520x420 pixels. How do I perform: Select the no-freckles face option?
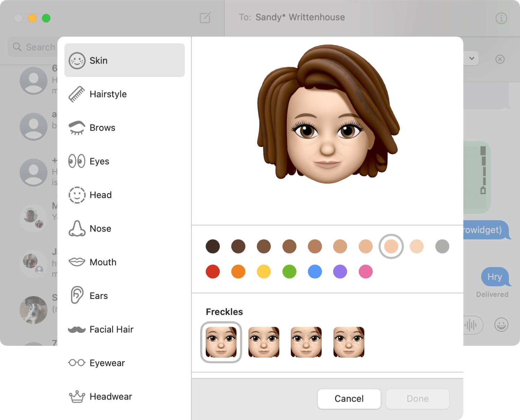pos(221,342)
